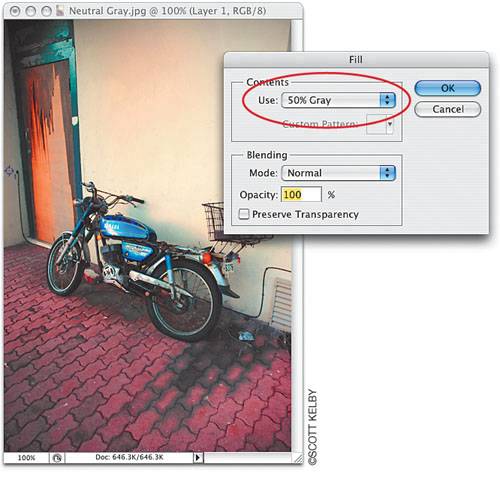The image size is (500, 479).
Task: Click the document window zoom button
Action: (x=46, y=11)
